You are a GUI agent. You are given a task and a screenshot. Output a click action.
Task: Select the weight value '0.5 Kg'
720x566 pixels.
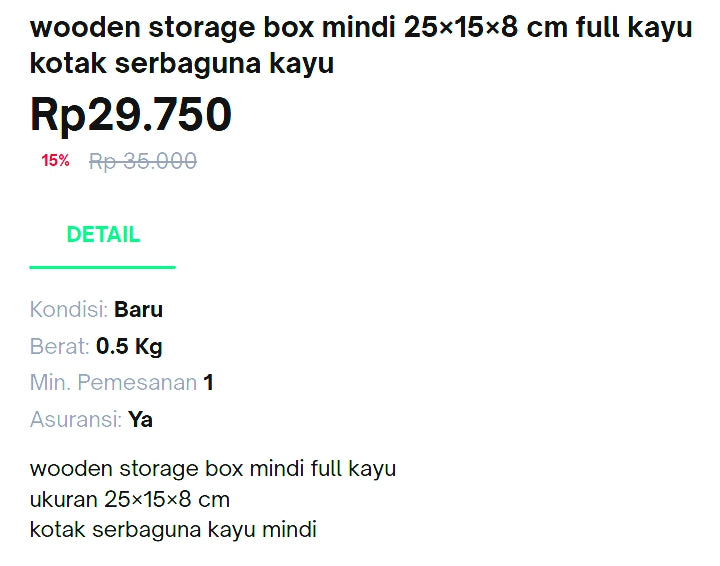(x=129, y=346)
